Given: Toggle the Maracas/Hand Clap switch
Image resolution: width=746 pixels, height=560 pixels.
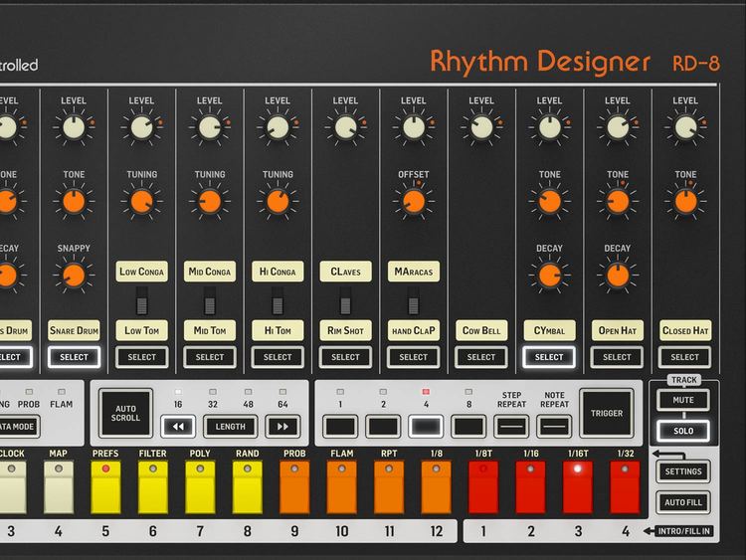Looking at the screenshot, I should pos(414,299).
